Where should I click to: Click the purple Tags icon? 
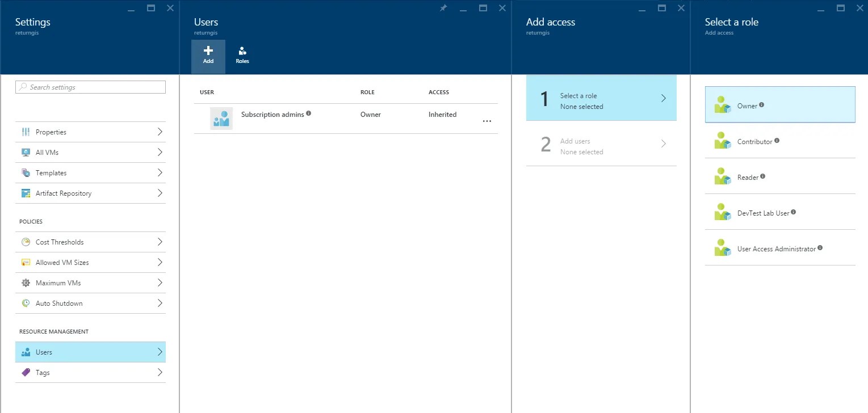coord(26,373)
